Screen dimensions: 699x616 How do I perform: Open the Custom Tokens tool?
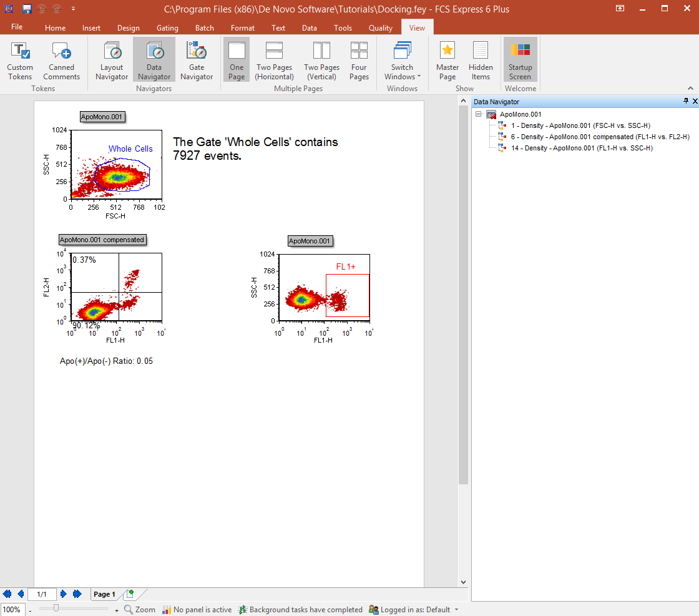pos(20,60)
